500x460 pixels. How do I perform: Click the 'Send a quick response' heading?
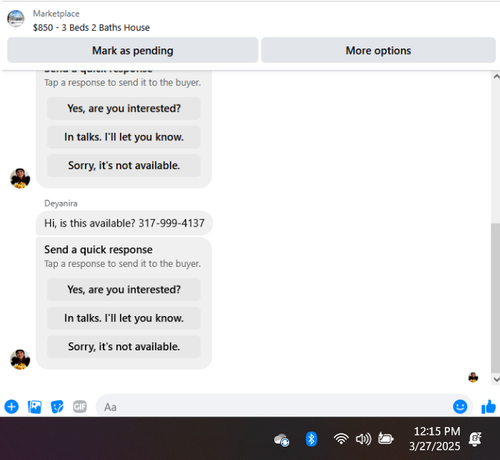98,250
